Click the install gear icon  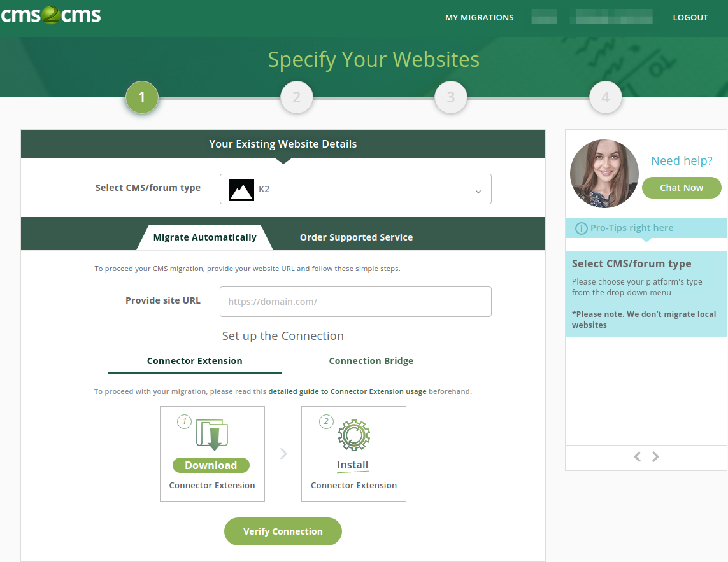click(x=353, y=435)
